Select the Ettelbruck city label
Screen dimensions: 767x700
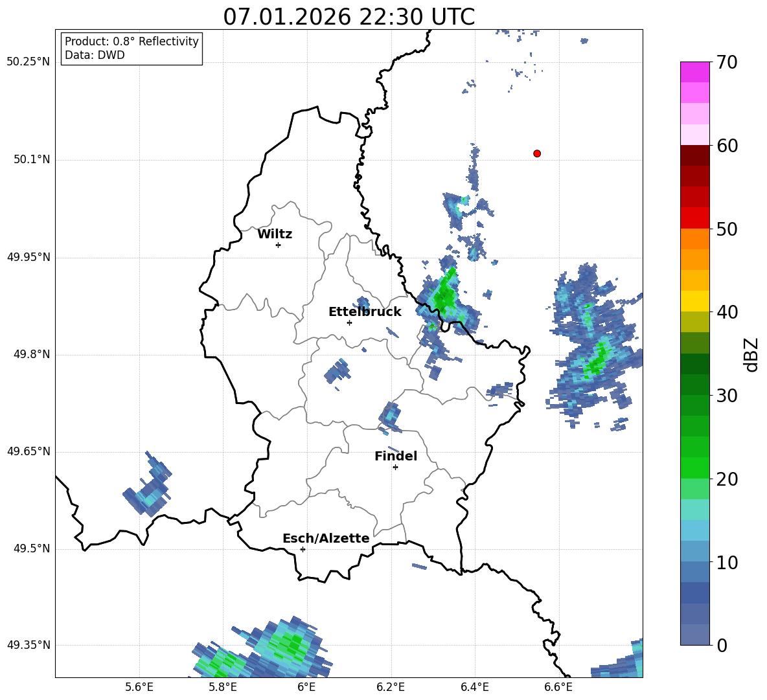(x=365, y=312)
